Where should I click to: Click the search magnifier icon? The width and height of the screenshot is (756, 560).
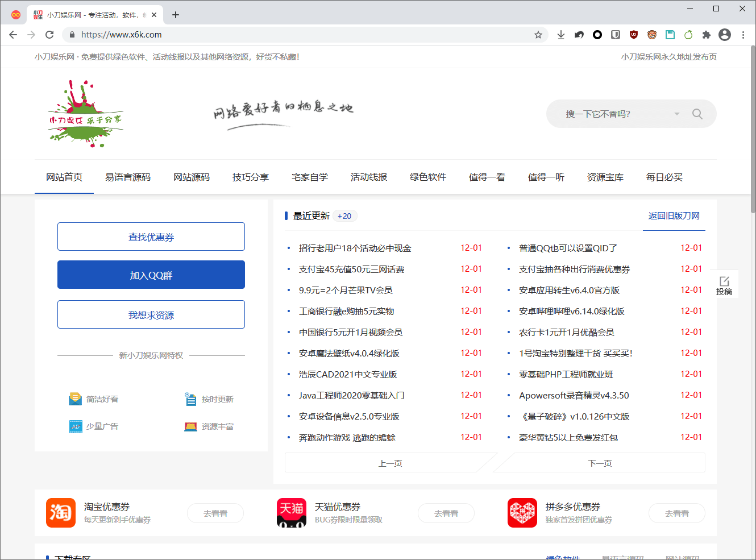click(x=697, y=114)
